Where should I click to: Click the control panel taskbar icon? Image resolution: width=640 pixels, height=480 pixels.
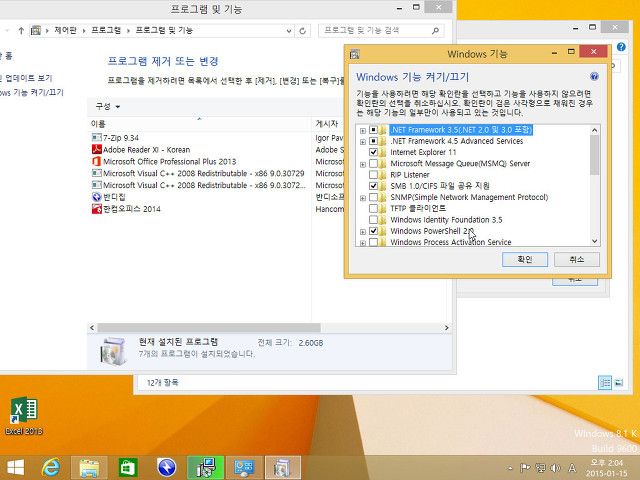click(x=244, y=467)
